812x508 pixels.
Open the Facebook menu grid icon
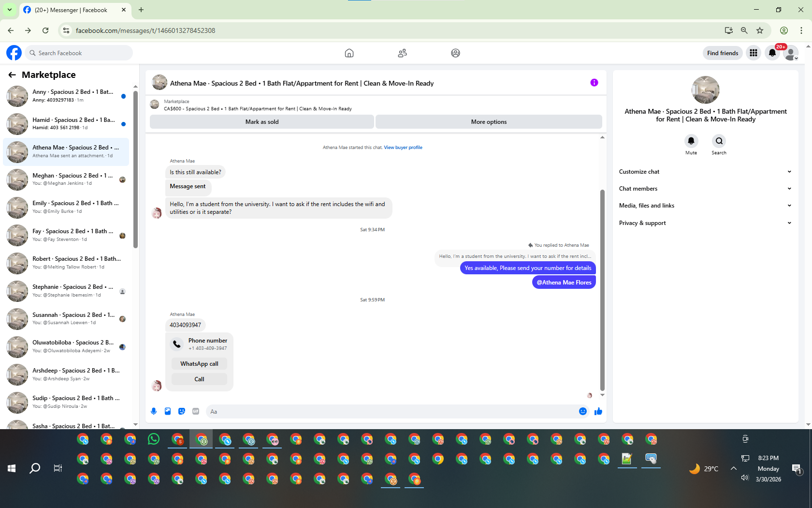754,53
